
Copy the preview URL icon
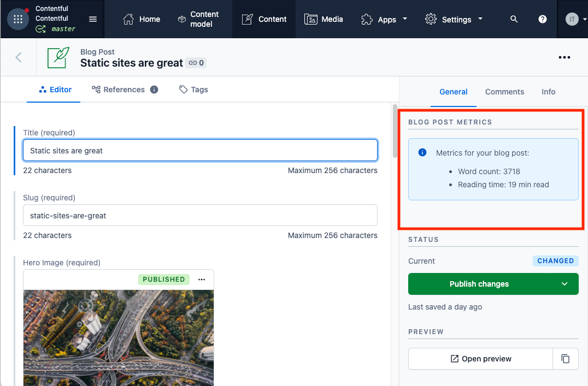pos(566,359)
